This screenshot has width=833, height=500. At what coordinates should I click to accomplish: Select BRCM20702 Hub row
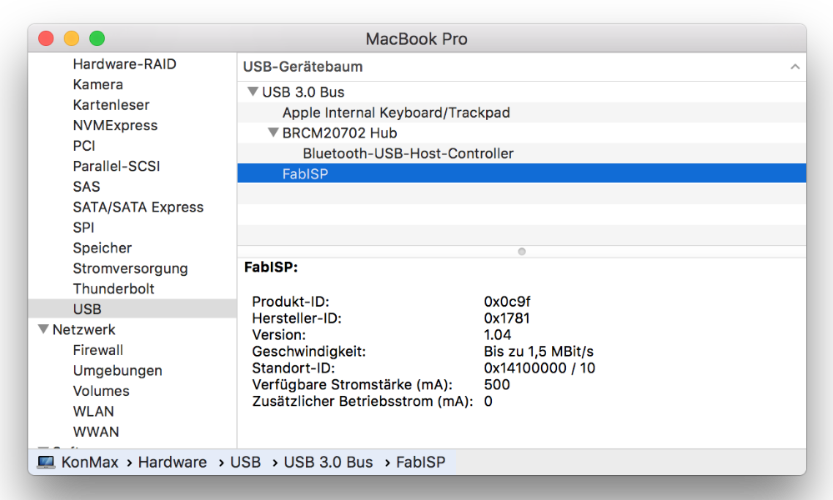pyautogui.click(x=521, y=133)
